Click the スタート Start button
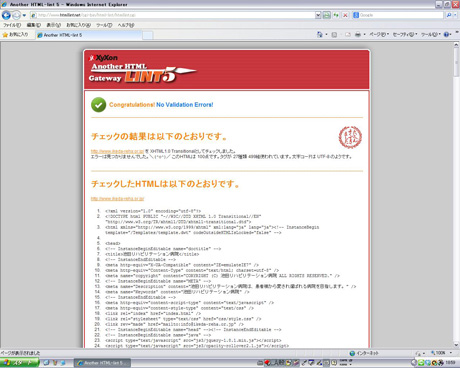Viewport: 460px width, 368px height. click(x=19, y=363)
